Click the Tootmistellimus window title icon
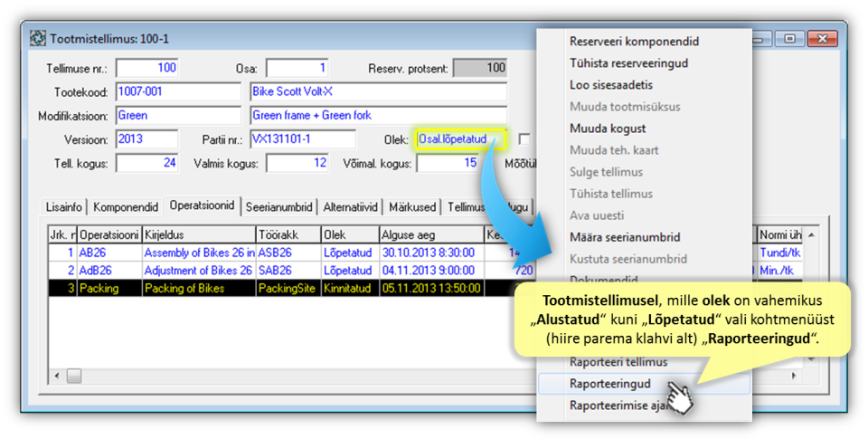 (38, 39)
